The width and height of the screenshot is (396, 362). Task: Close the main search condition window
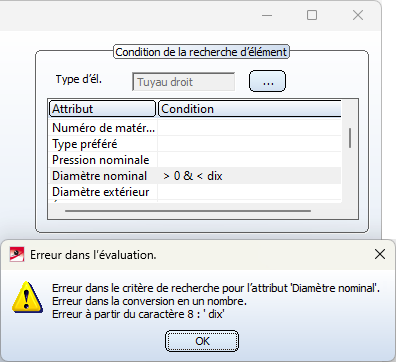tap(358, 15)
